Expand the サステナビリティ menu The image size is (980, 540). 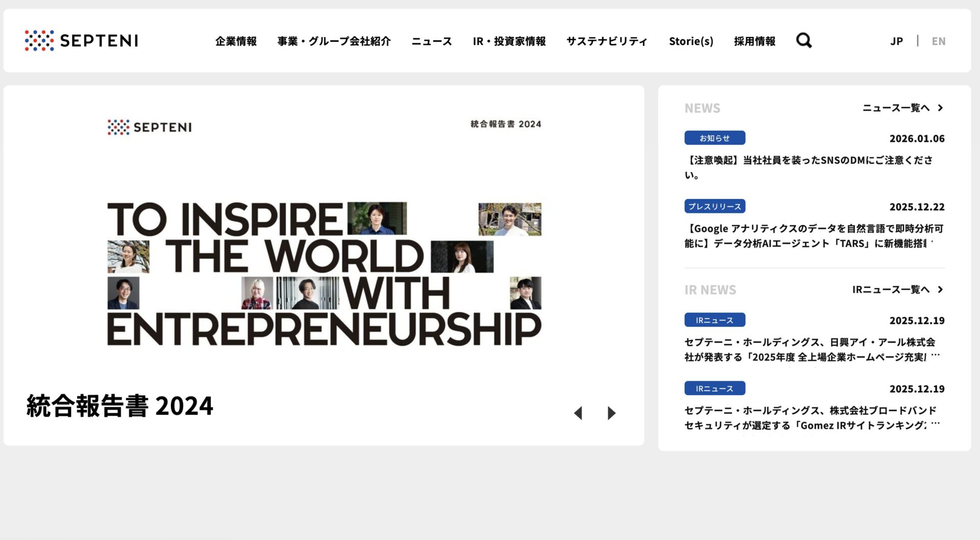click(607, 41)
